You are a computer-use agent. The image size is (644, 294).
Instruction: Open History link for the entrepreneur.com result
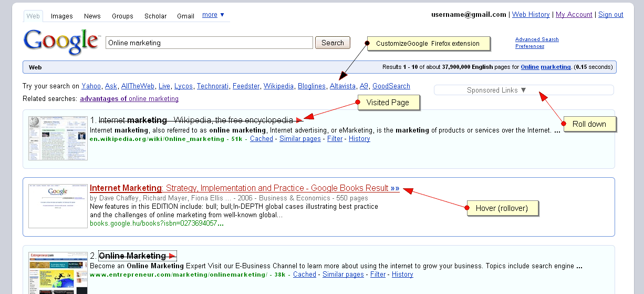[x=402, y=275]
